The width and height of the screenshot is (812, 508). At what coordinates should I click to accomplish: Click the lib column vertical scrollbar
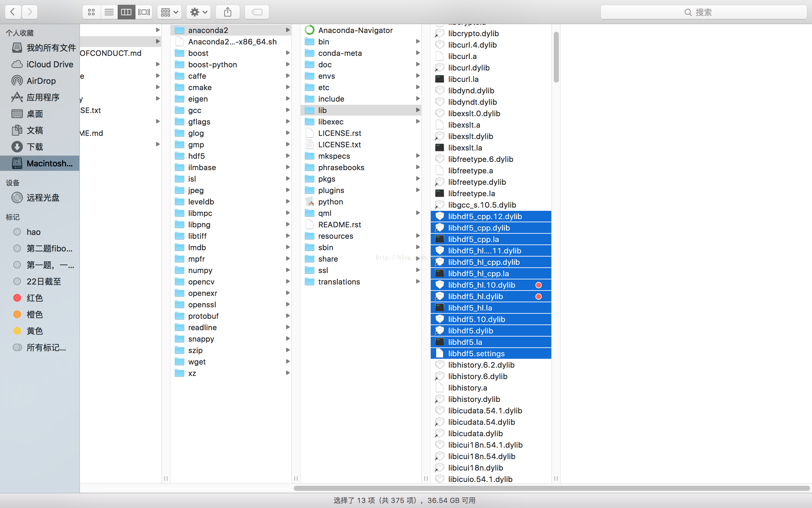coord(556,57)
